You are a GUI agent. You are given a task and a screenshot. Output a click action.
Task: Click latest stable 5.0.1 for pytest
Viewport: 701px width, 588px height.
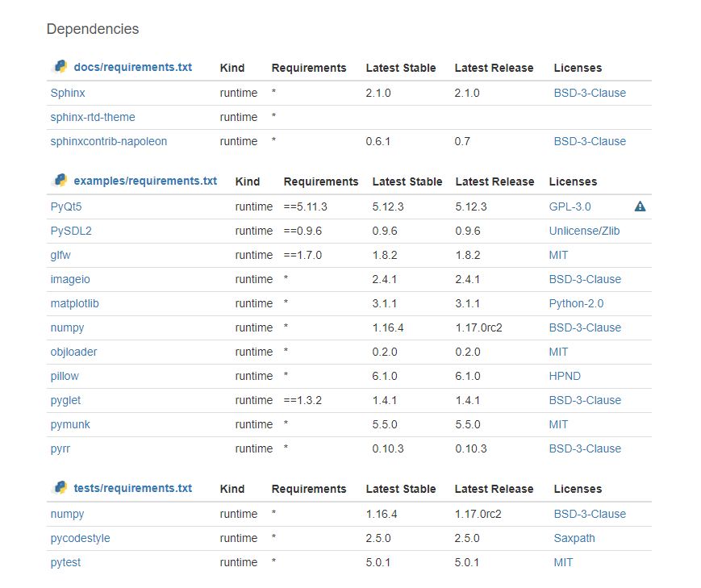[x=378, y=562]
